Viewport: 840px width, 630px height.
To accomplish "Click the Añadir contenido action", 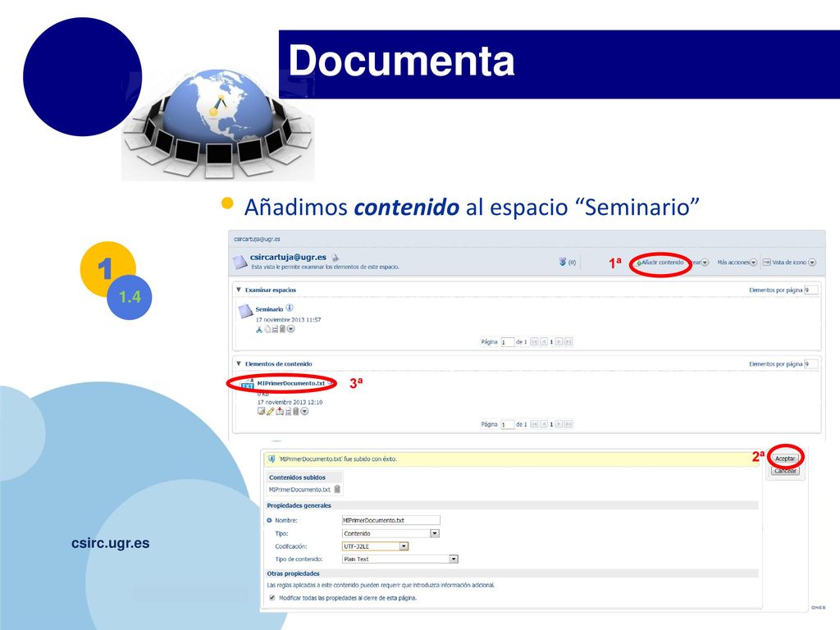I will point(660,262).
